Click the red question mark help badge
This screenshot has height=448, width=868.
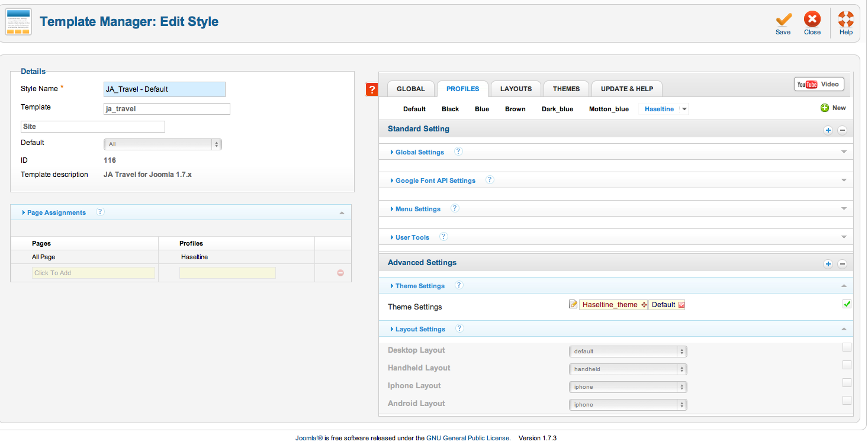[x=372, y=89]
